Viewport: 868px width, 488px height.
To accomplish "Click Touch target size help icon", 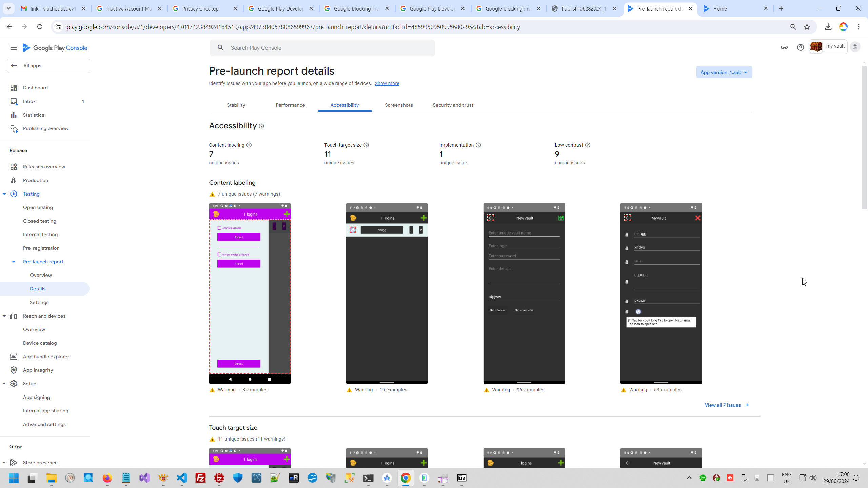I will [x=366, y=145].
